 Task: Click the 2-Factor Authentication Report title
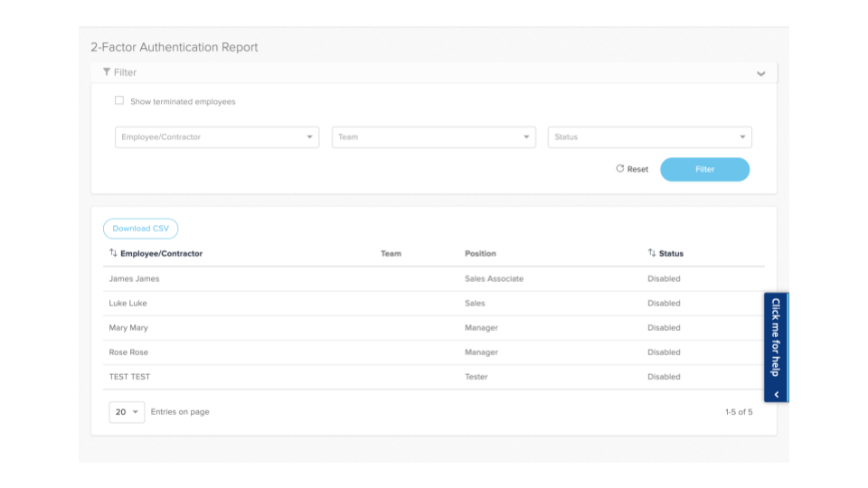(175, 47)
